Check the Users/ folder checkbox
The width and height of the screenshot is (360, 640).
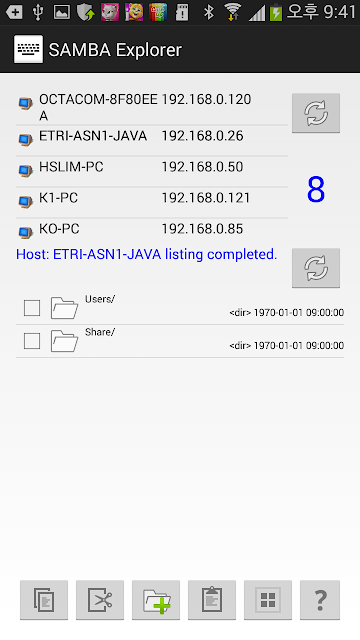(32, 308)
